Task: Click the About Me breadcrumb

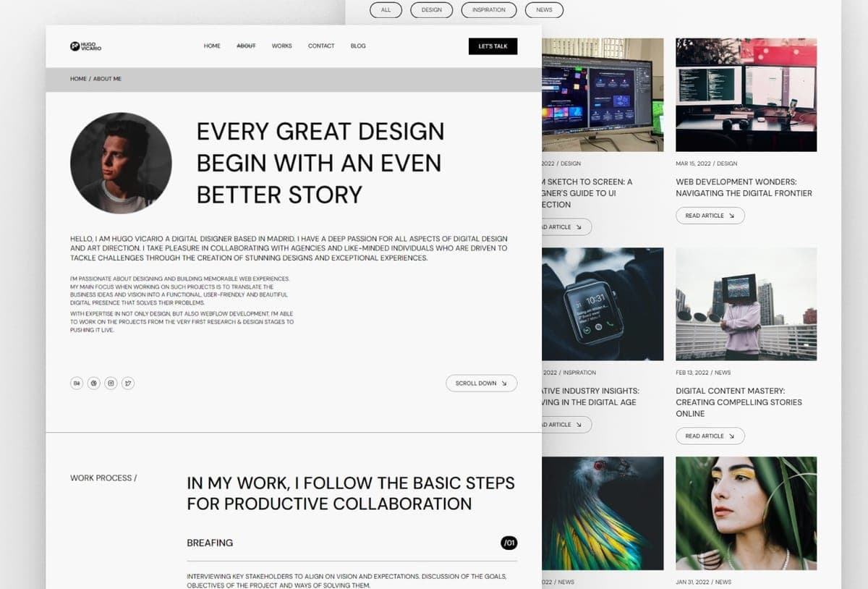Action: [107, 79]
